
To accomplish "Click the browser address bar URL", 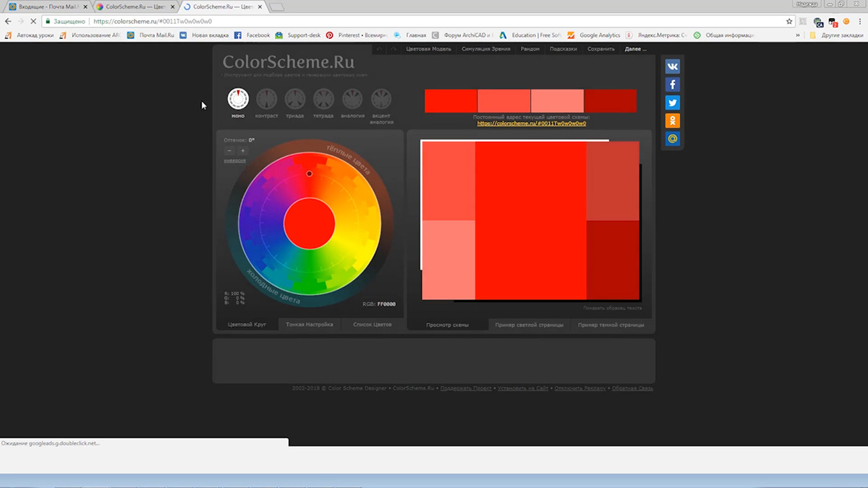I will click(x=153, y=22).
